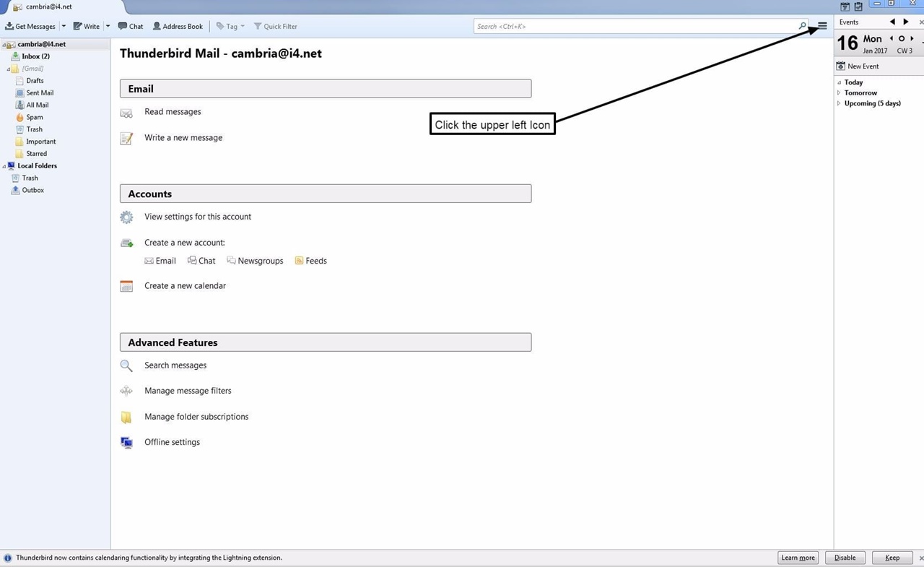Open Chat from the toolbar
The height and width of the screenshot is (567, 924).
[131, 26]
